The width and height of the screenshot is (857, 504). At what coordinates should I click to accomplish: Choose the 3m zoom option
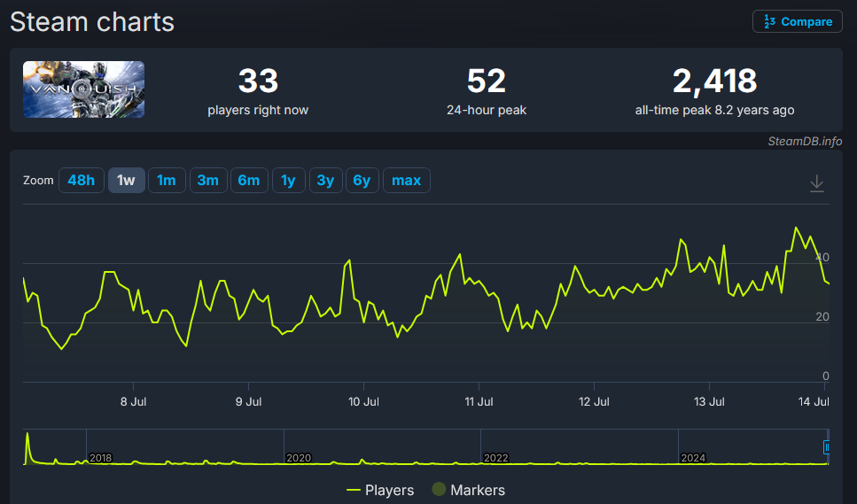(x=208, y=180)
